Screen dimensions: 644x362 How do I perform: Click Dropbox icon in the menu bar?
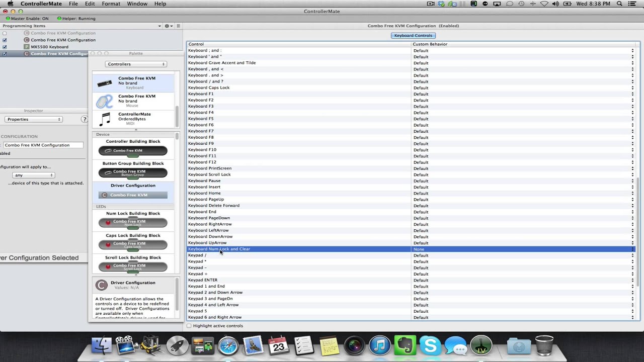441,4
